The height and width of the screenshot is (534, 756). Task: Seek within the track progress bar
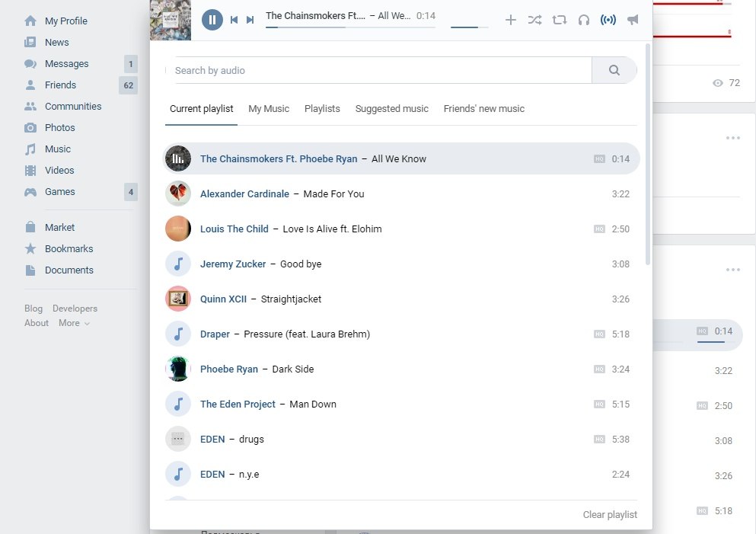pyautogui.click(x=350, y=27)
